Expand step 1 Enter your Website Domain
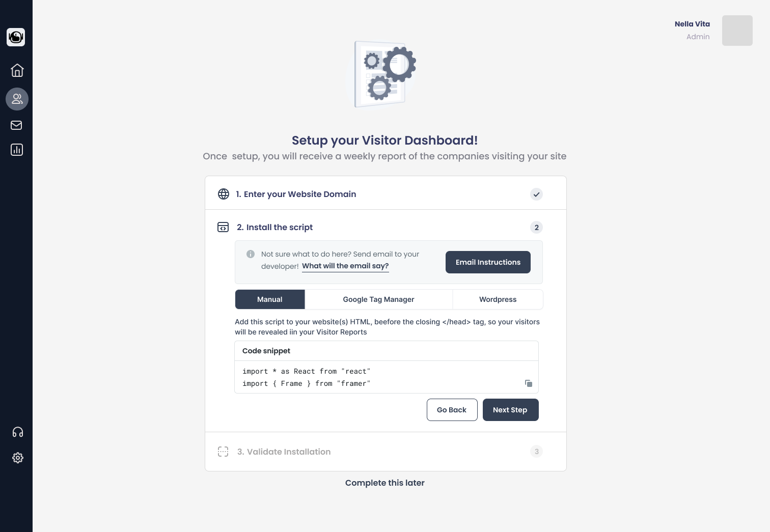 tap(296, 194)
